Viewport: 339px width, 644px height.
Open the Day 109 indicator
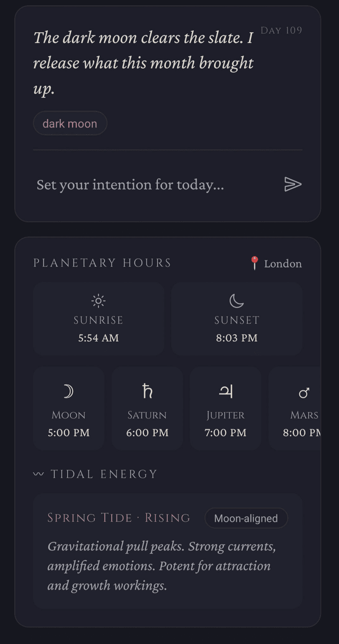point(281,30)
